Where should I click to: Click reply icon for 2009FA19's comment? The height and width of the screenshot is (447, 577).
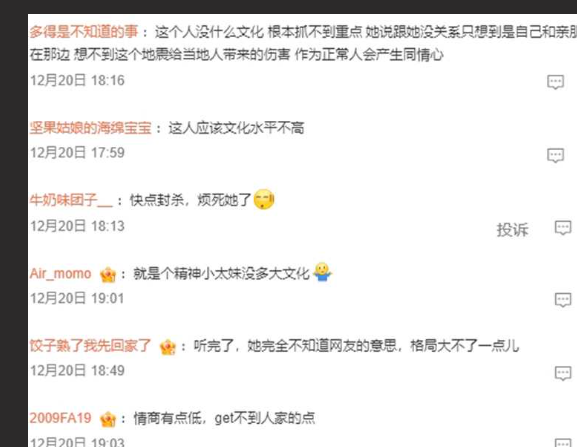click(x=563, y=443)
